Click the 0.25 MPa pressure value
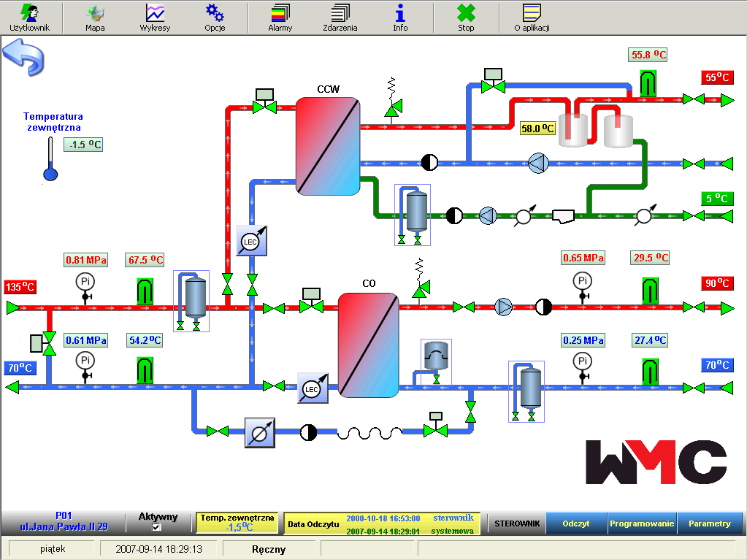 (x=583, y=340)
